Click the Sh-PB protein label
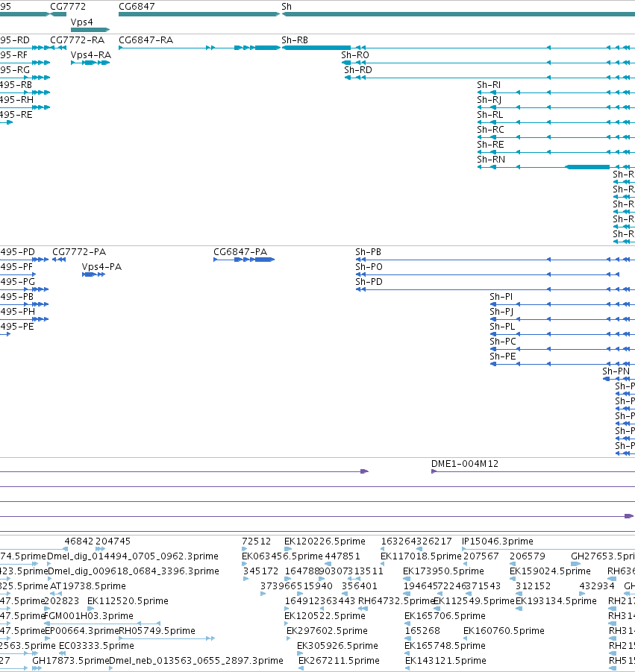Screen dimensions: 635x672 click(x=369, y=252)
